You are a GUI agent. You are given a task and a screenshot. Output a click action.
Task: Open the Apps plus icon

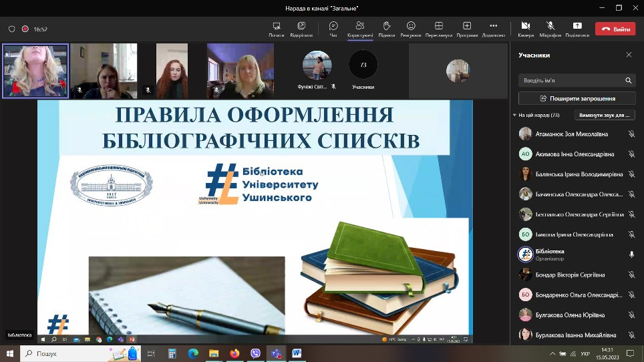click(467, 26)
